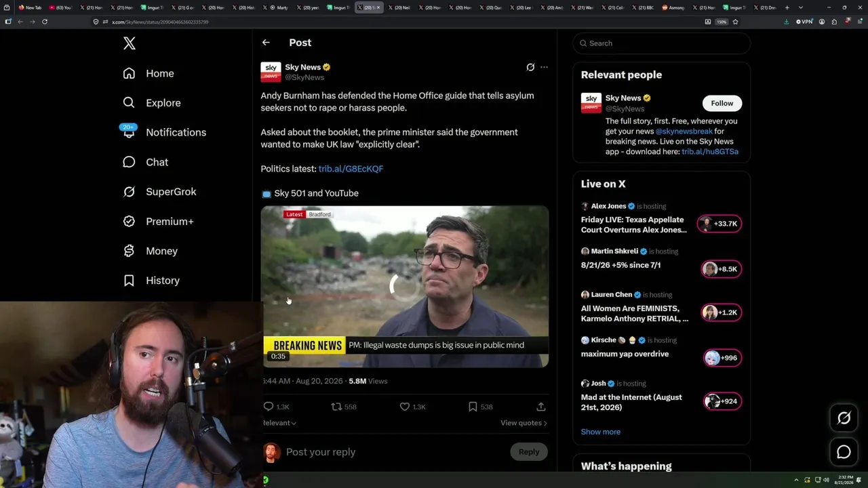This screenshot has width=868, height=488.
Task: Open a new browser tab with plus
Action: pyautogui.click(x=787, y=7)
